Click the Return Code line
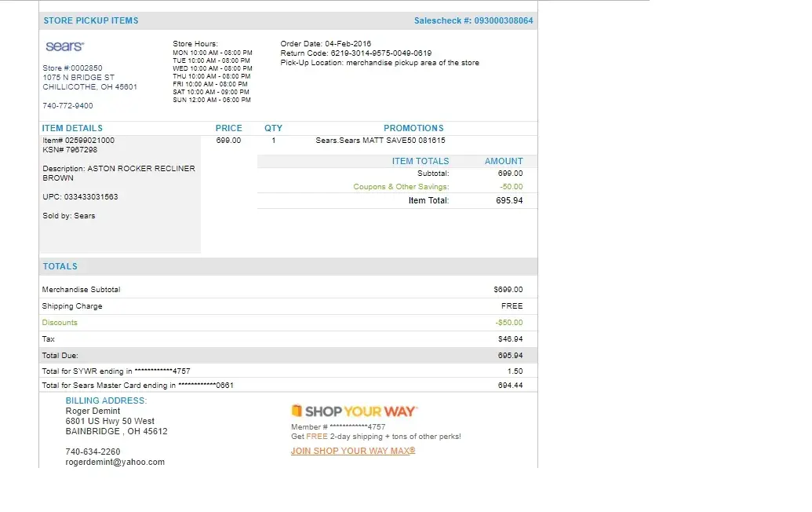This screenshot has height=512, width=812. tap(356, 53)
